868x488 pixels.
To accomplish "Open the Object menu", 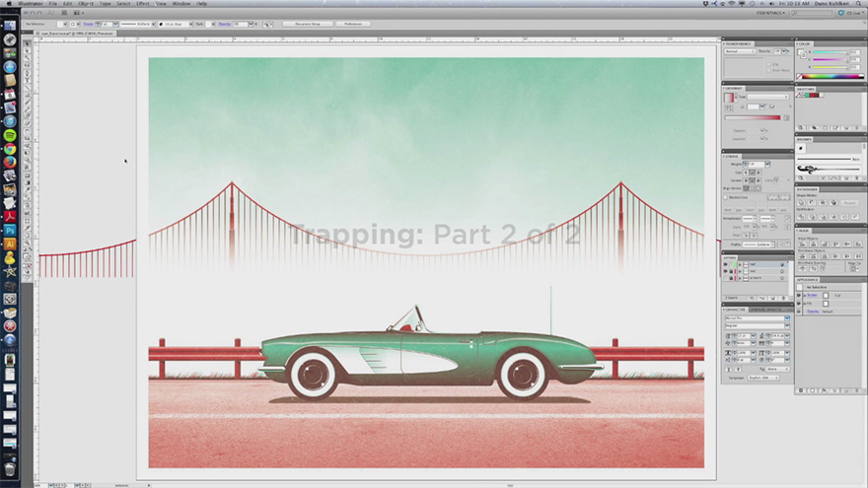I will (85, 3).
